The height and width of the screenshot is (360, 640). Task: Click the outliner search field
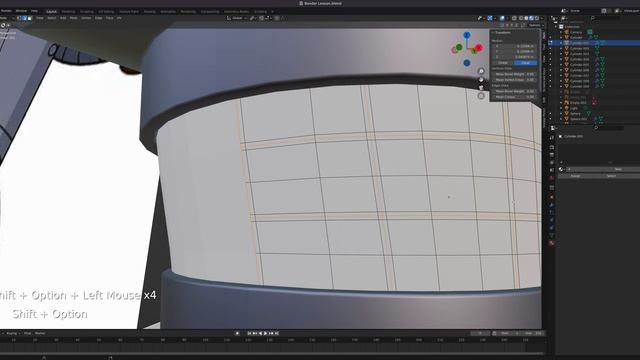click(606, 18)
